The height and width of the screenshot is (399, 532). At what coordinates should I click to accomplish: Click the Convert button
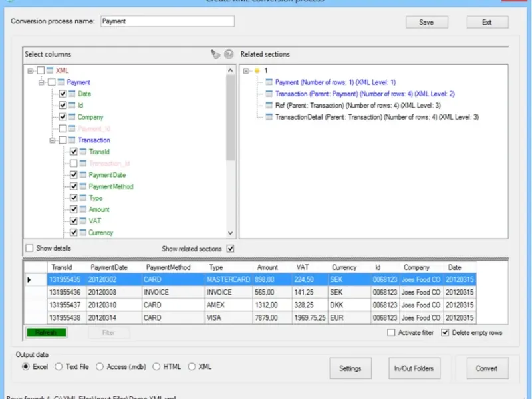(x=487, y=368)
